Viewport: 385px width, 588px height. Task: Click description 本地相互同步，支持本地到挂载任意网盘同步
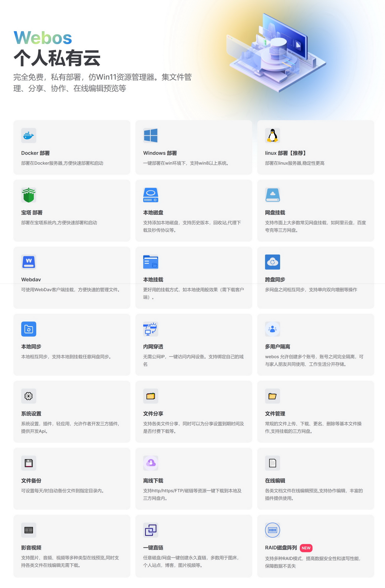click(x=67, y=357)
